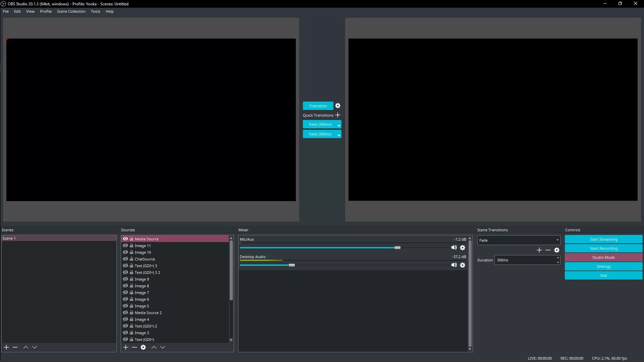This screenshot has height=362, width=644.
Task: Toggle visibility of Media Source layer
Action: coord(125,239)
